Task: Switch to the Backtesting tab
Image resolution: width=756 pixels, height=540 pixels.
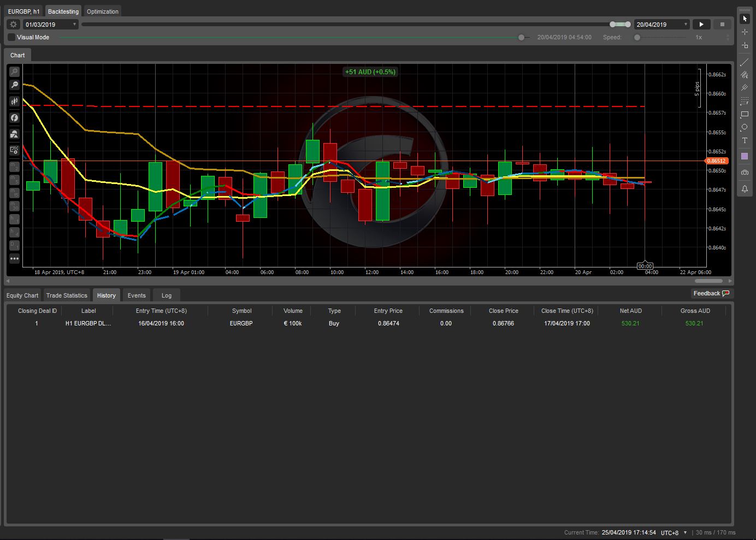Action: point(63,11)
